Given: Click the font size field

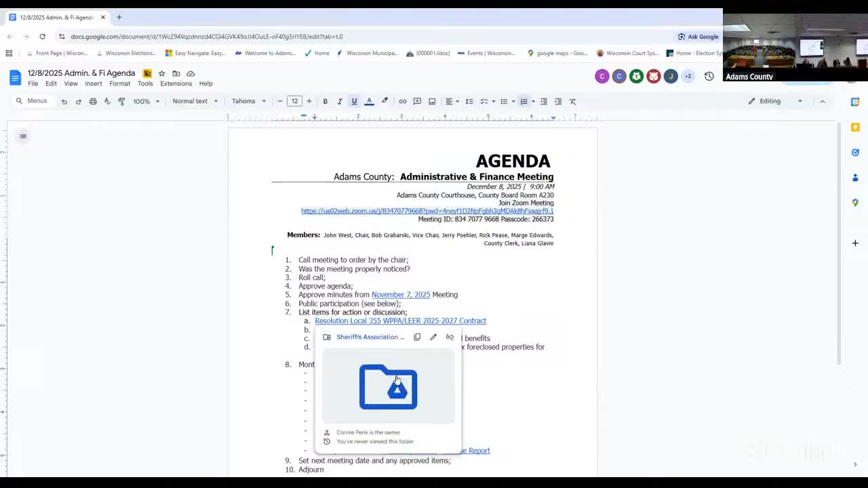Looking at the screenshot, I should (x=294, y=102).
